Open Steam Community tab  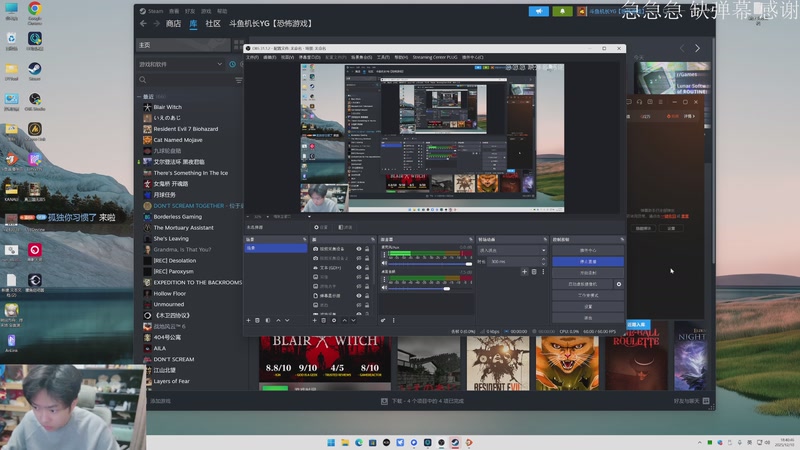point(213,22)
